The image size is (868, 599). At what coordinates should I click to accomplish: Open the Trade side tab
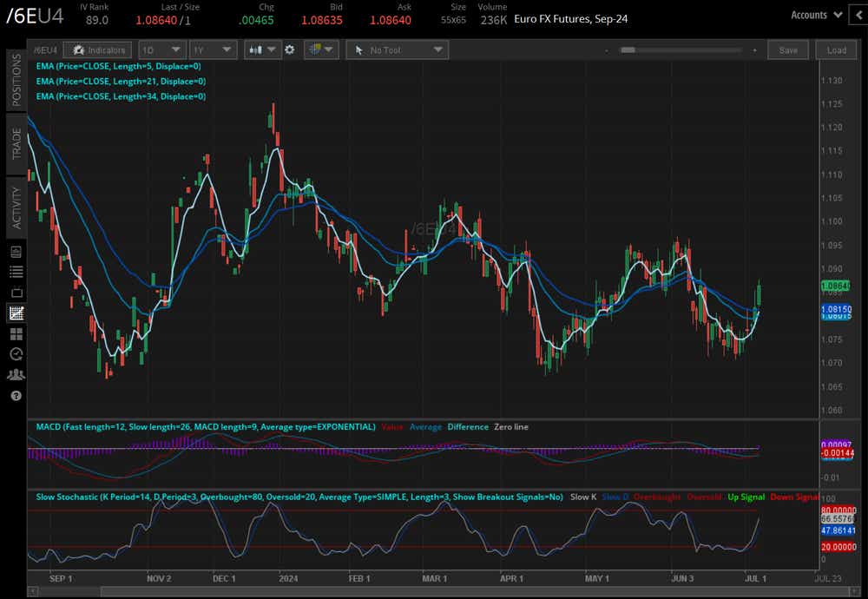tap(16, 144)
